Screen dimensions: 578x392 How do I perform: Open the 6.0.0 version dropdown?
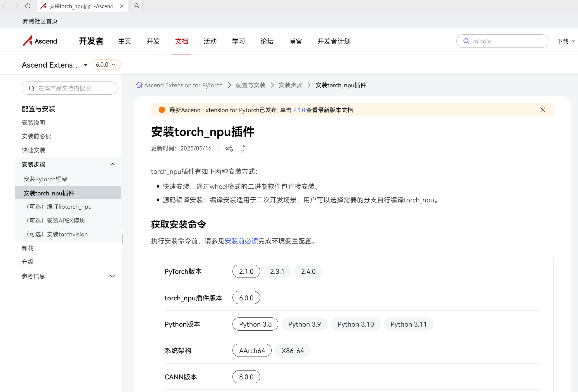[x=106, y=64]
